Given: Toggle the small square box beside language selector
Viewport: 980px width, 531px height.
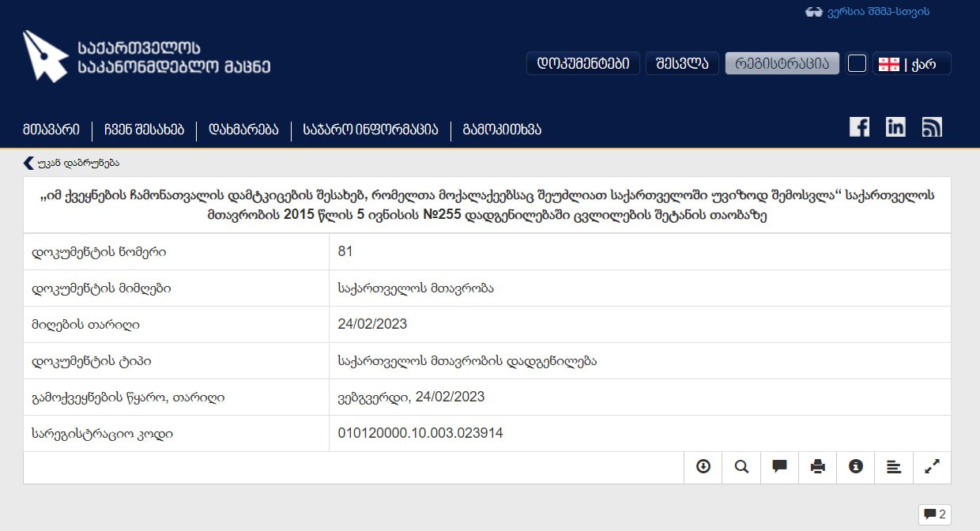Looking at the screenshot, I should (857, 63).
